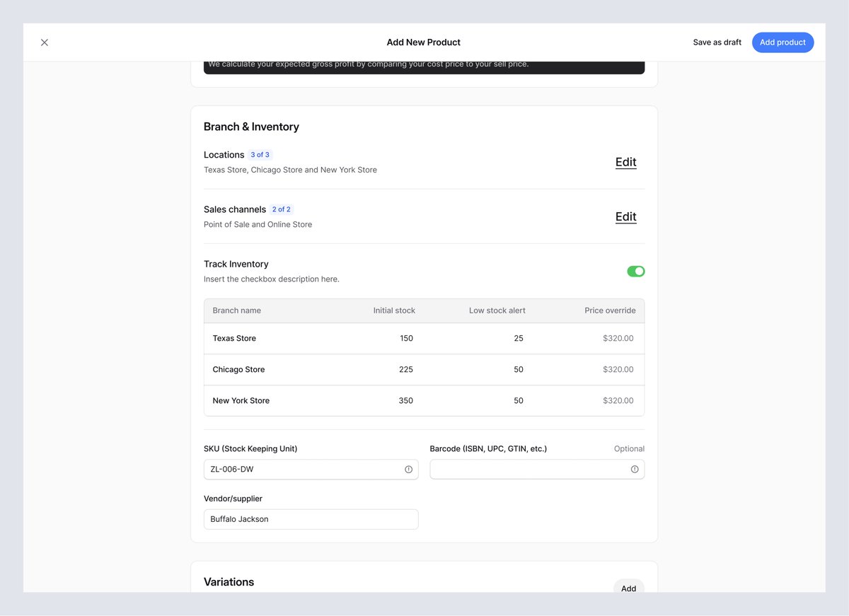This screenshot has width=849, height=616.
Task: Focus the SKU input field
Action: click(x=311, y=470)
